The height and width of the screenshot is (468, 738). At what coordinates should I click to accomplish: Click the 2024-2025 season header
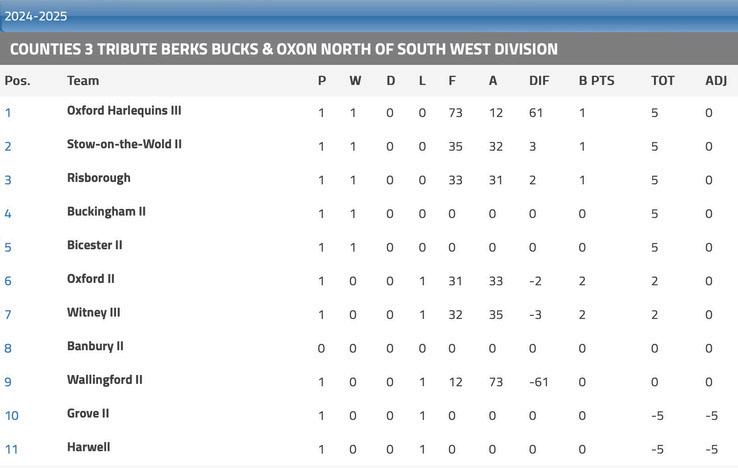(36, 16)
